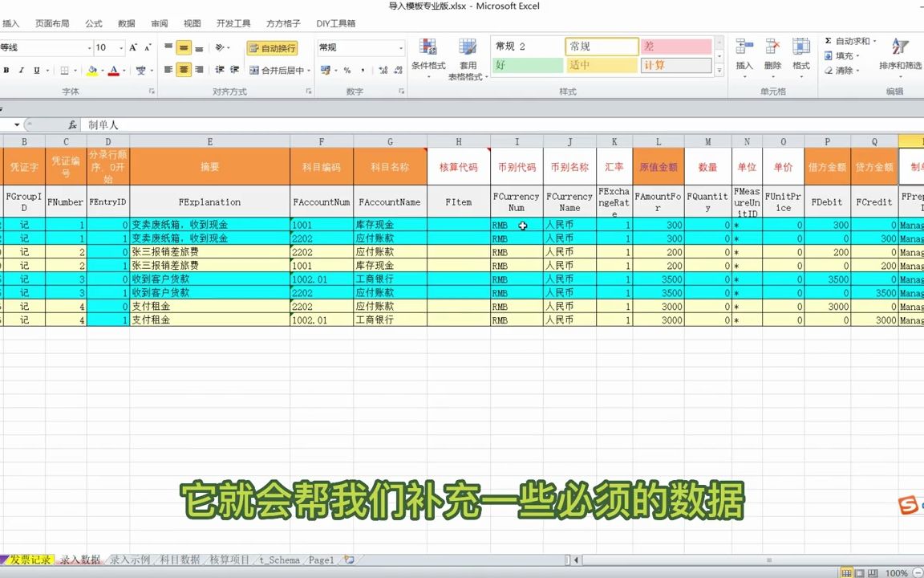Toggle Italic formatting

[21, 71]
